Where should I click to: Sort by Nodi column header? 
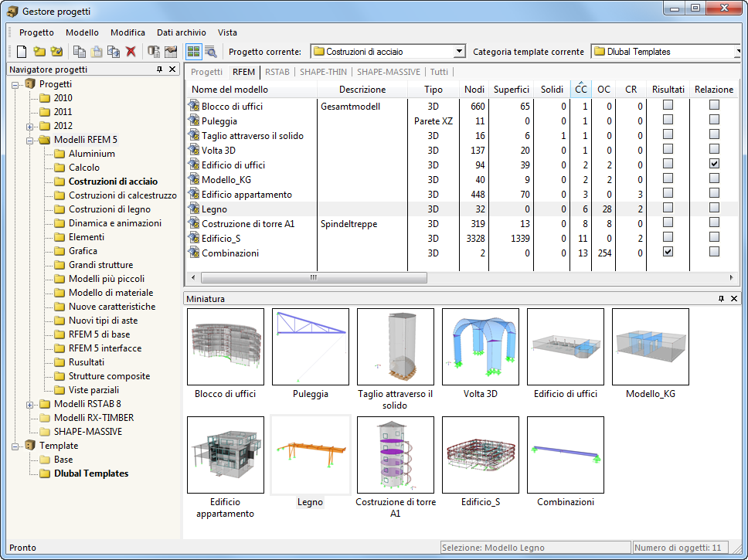click(474, 89)
